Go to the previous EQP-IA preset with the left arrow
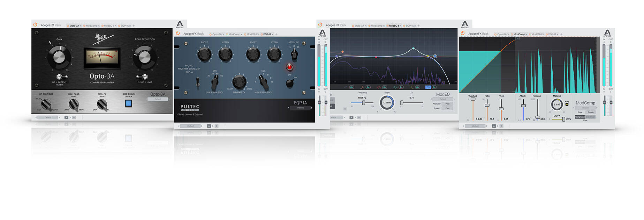This screenshot has height=220, width=644. click(x=288, y=108)
